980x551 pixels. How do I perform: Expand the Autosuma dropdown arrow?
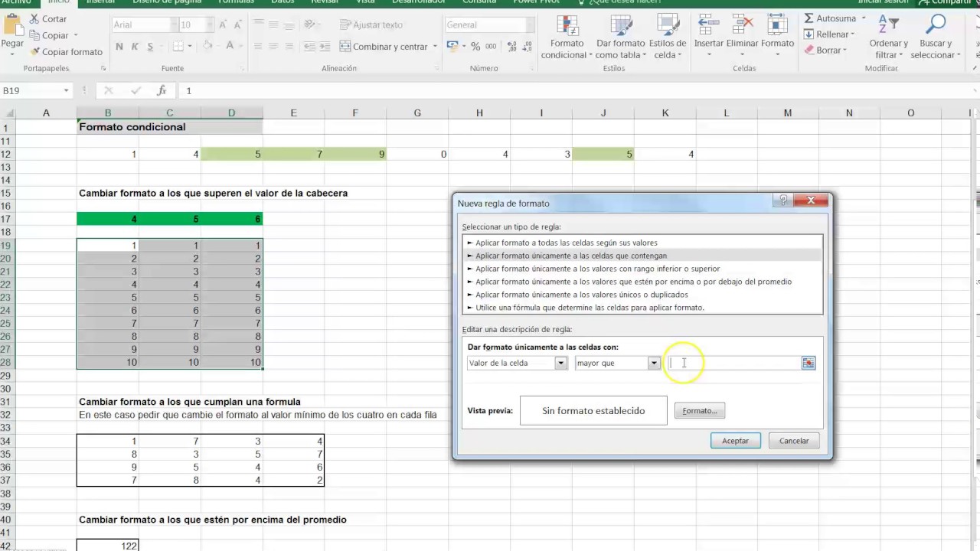pos(863,18)
